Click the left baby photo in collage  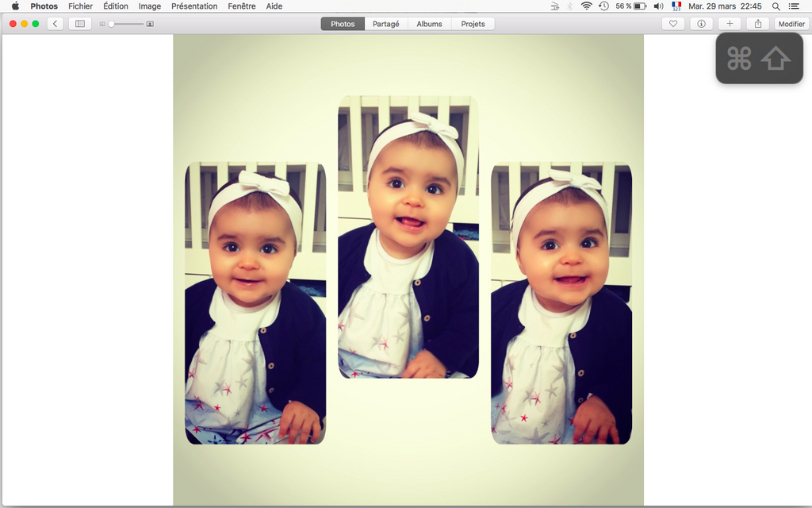255,303
